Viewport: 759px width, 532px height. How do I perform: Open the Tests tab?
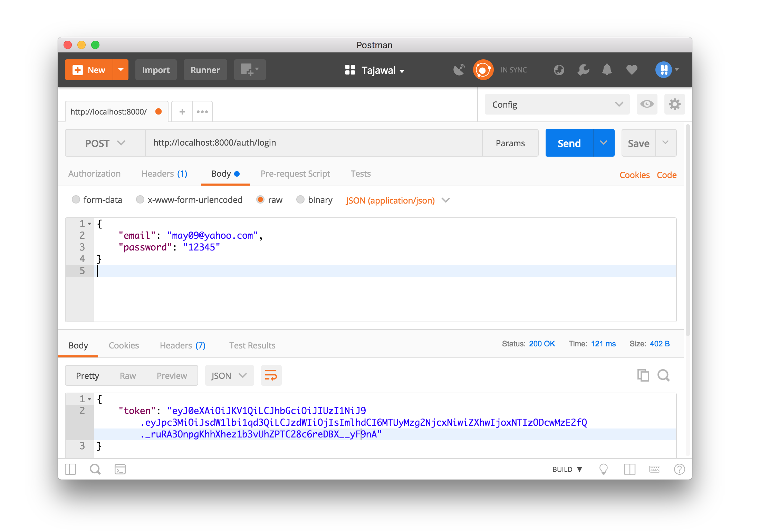(361, 174)
